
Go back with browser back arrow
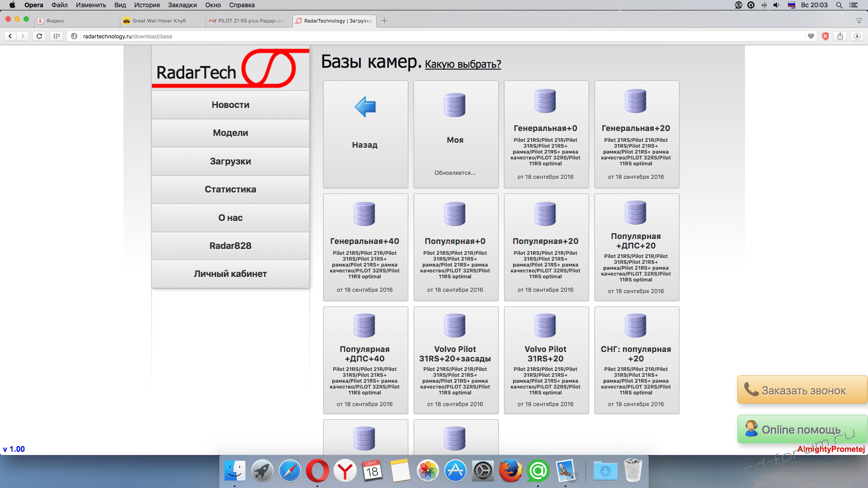(10, 36)
